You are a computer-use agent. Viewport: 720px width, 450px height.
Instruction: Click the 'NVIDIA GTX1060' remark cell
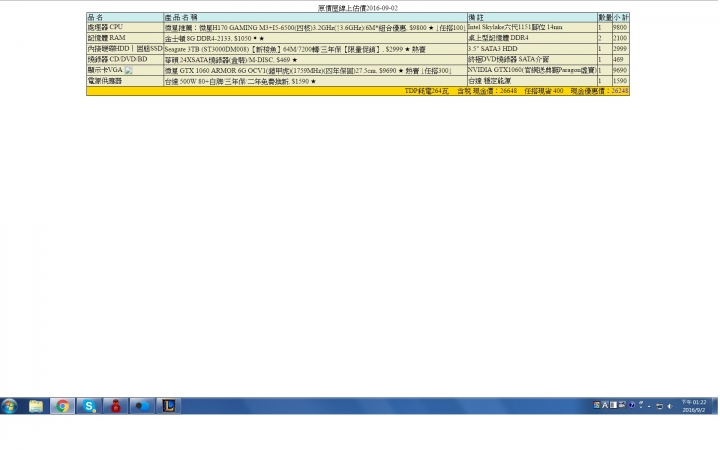point(532,70)
